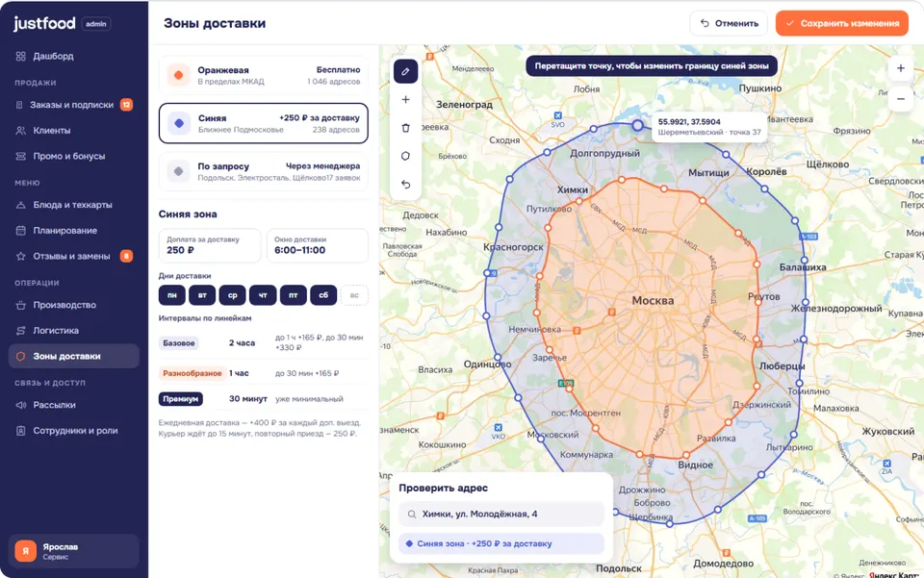Click the Окно доставки 6:00–11:00 field
This screenshot has width=924, height=578.
(318, 245)
